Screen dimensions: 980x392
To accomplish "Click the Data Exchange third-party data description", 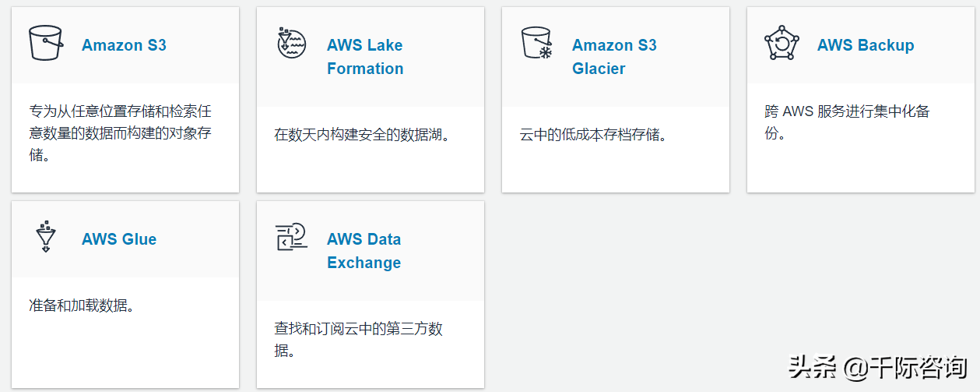I will (358, 340).
